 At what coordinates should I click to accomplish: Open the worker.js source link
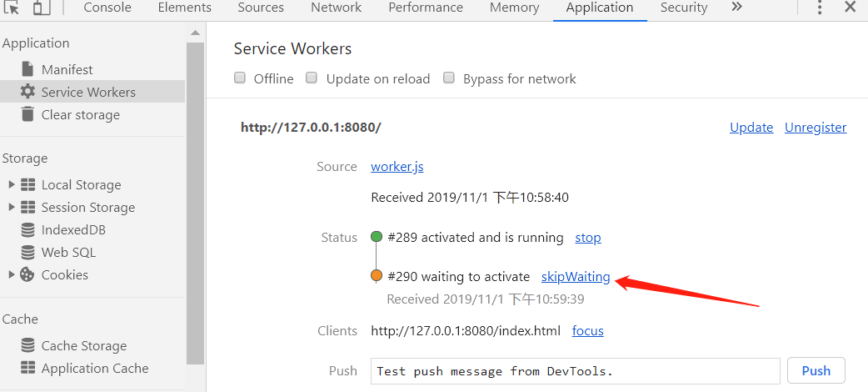(x=397, y=167)
